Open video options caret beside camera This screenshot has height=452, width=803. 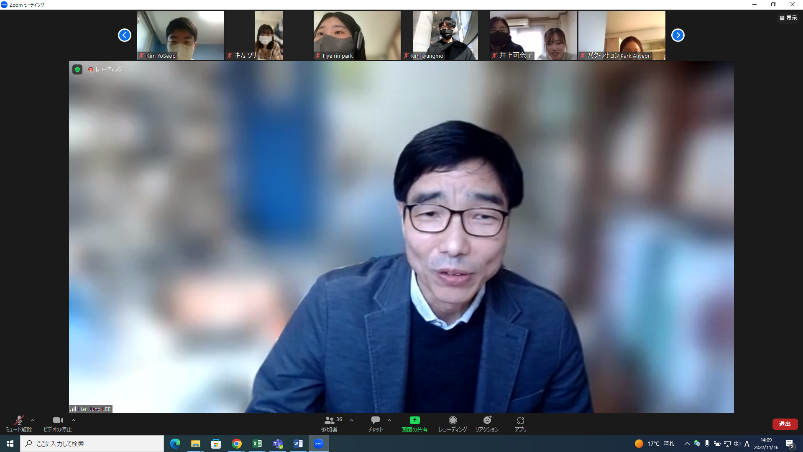(73, 420)
